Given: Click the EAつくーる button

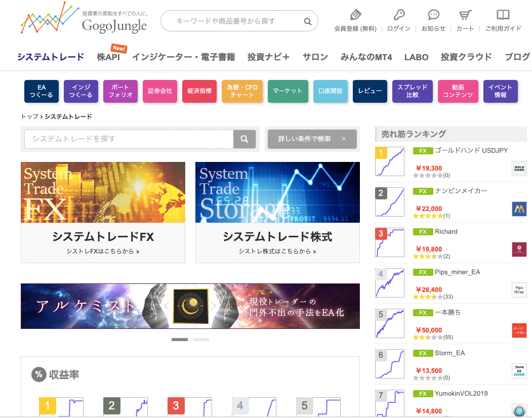Looking at the screenshot, I should (42, 91).
